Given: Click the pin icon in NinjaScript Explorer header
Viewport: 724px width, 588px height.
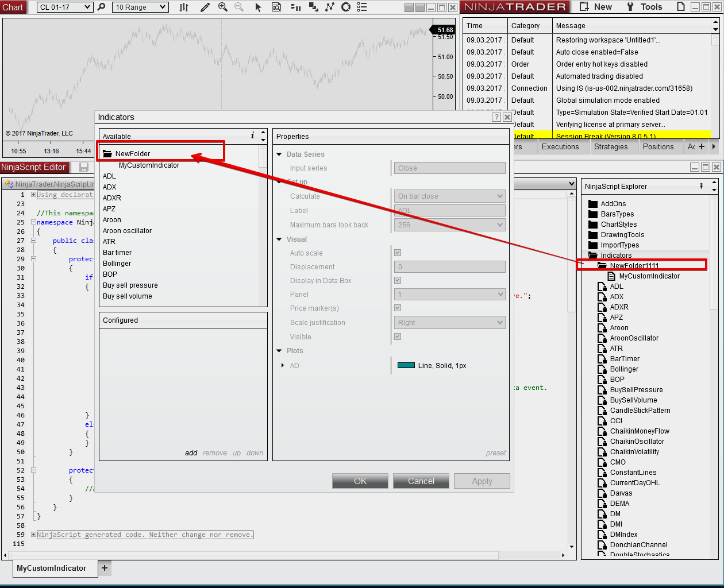Looking at the screenshot, I should point(701,186).
